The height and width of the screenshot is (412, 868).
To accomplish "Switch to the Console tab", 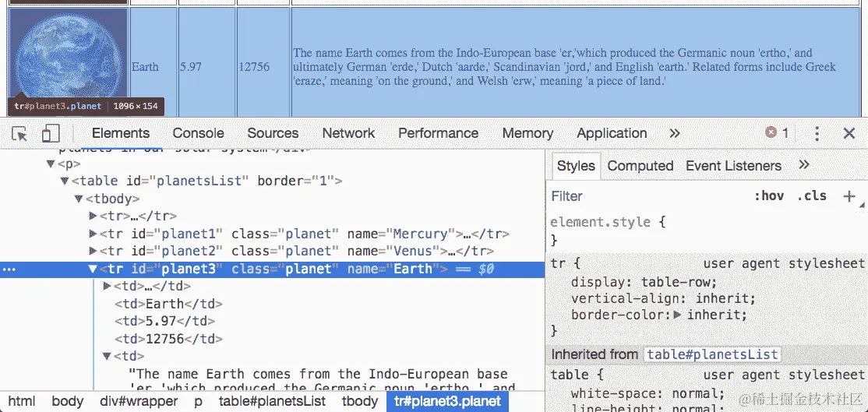I will click(x=198, y=133).
